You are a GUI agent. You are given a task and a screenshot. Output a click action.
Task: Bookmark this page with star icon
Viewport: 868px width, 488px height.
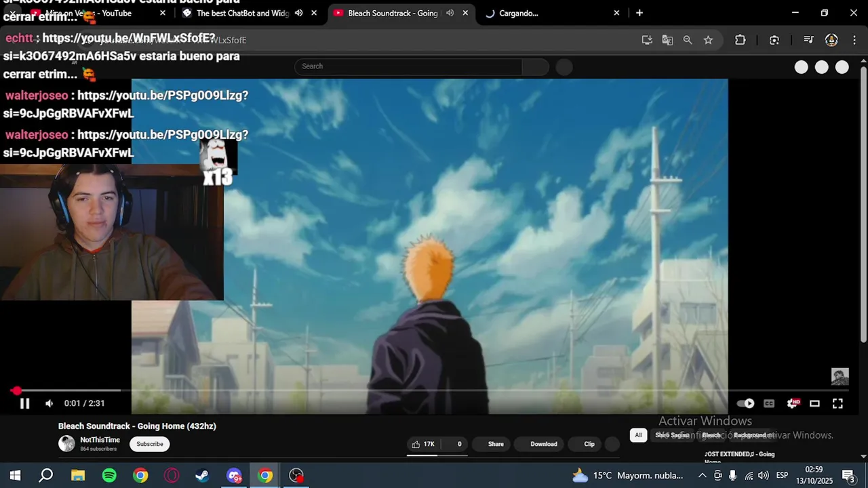[708, 40]
